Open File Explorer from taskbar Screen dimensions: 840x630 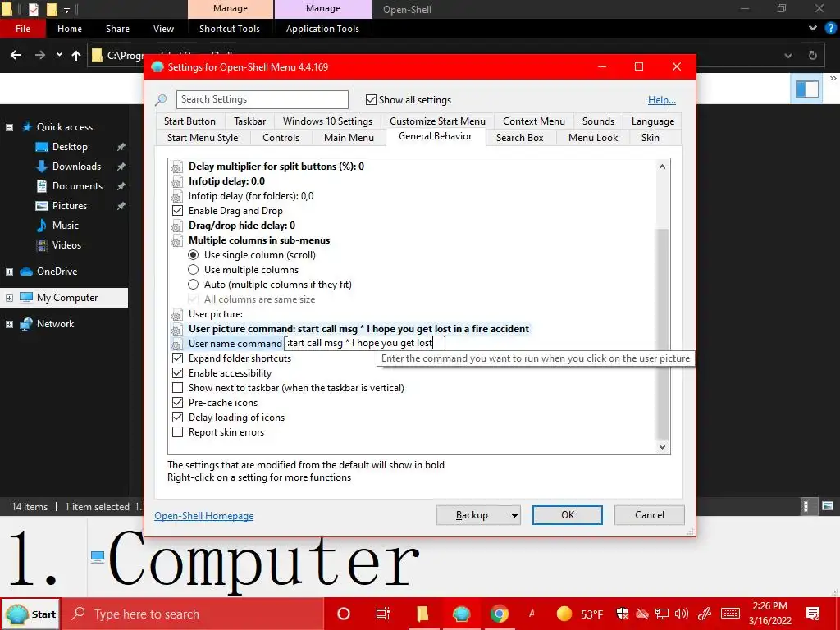point(422,614)
